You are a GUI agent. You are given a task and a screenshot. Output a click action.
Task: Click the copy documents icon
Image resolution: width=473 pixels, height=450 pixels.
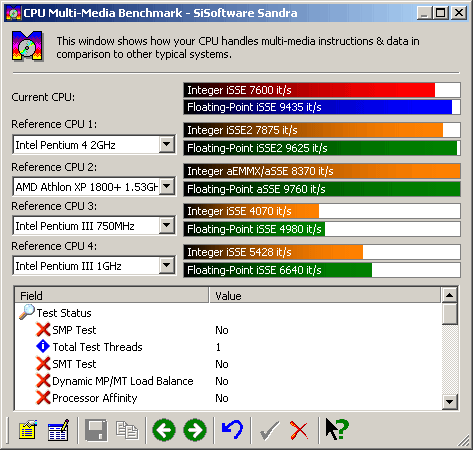point(127,430)
